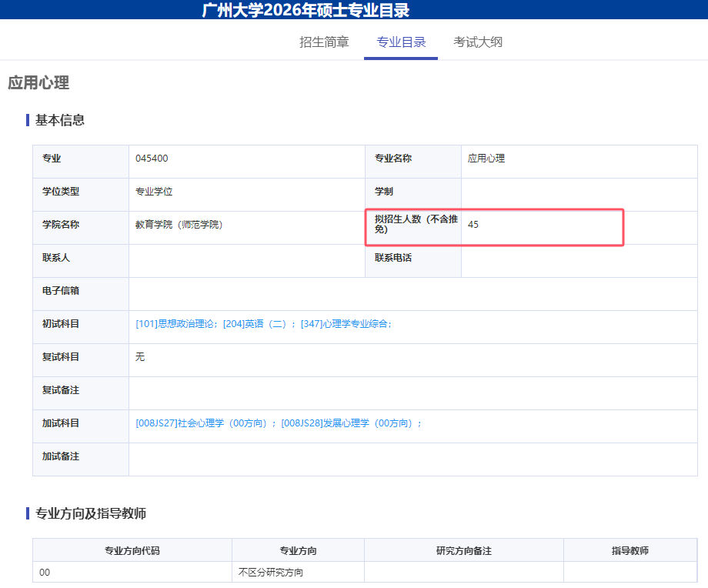Open the [101]思想政治理论 subject link
Image resolution: width=708 pixels, height=588 pixels.
[x=176, y=324]
